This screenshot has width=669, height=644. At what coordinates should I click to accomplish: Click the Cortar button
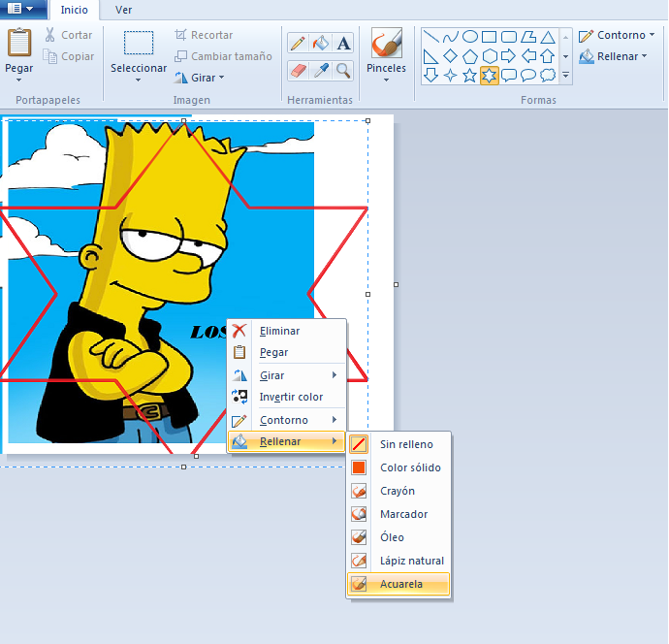pos(68,35)
